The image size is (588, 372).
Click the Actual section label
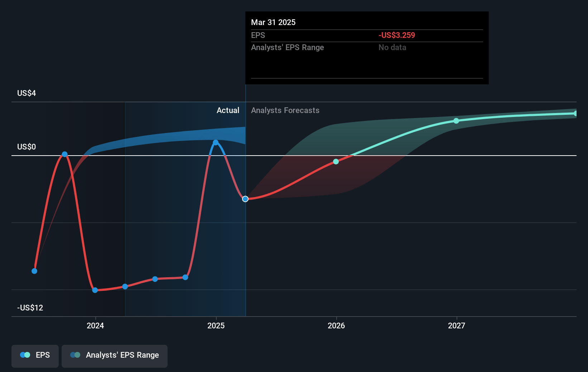pos(228,111)
